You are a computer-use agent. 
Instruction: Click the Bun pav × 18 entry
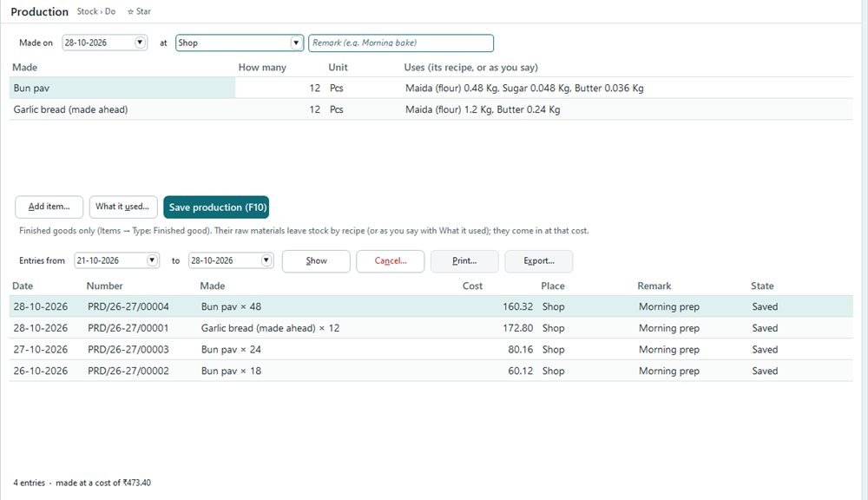click(x=231, y=371)
